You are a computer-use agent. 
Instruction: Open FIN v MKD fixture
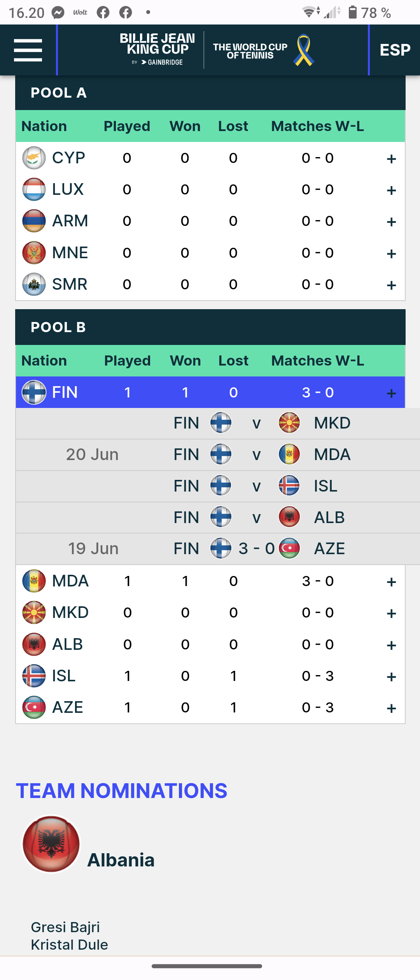[218, 423]
